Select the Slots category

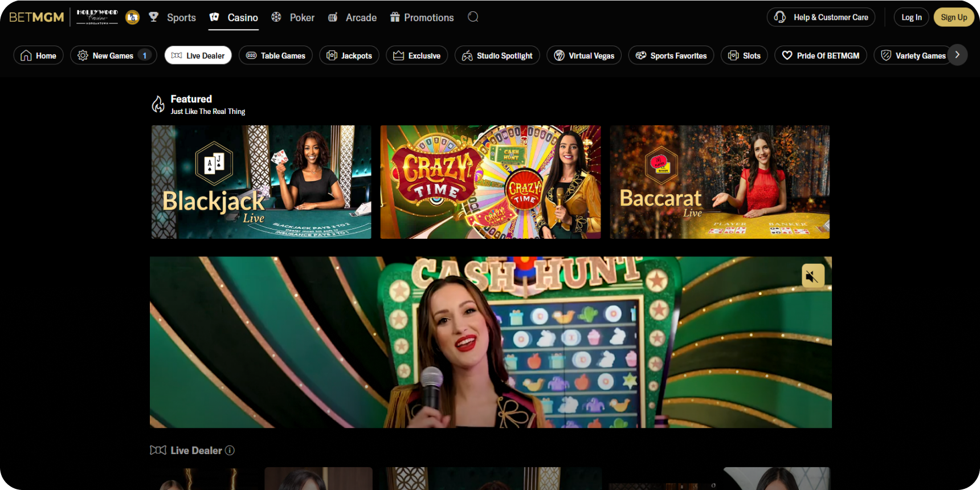tap(745, 55)
